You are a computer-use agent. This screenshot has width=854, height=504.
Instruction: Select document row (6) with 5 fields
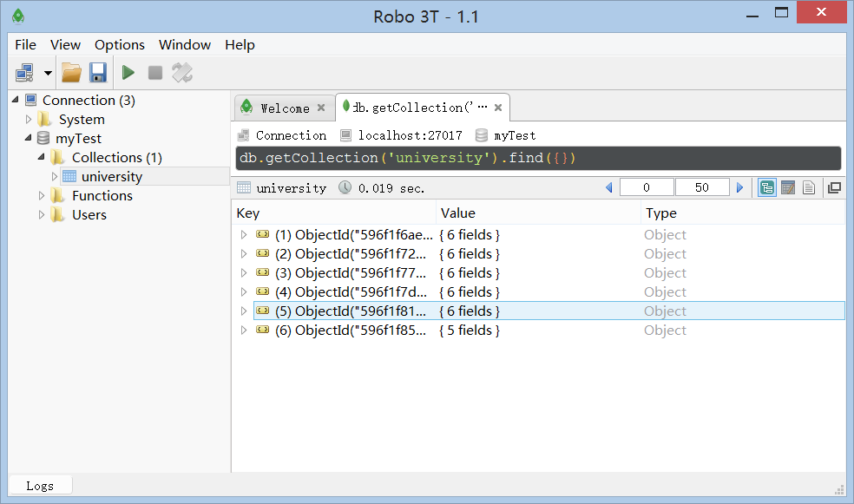tap(549, 330)
